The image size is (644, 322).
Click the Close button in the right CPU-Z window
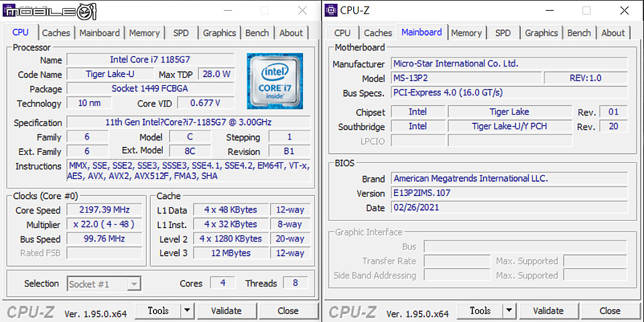tap(610, 311)
